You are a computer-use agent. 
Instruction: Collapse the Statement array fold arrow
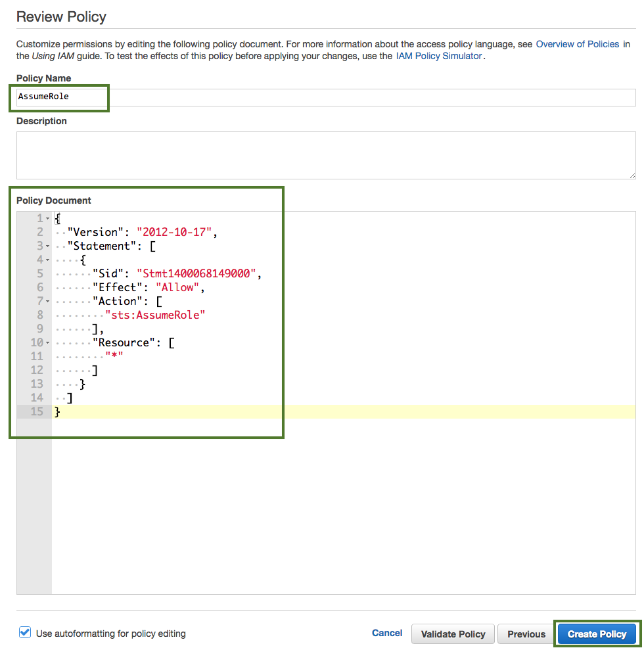click(x=48, y=246)
